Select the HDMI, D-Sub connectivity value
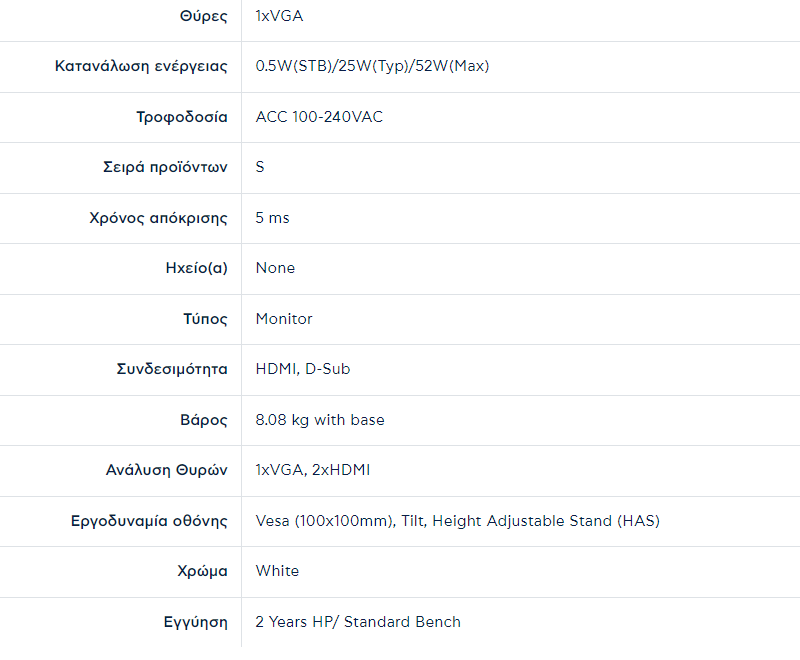 click(302, 369)
